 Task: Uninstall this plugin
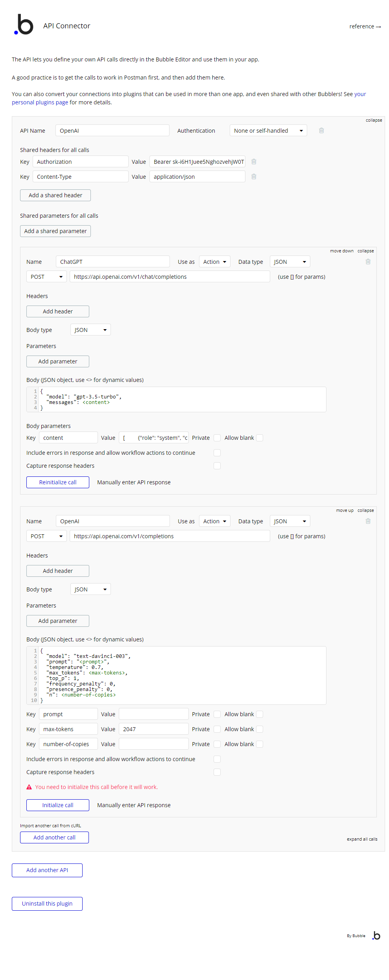47,904
